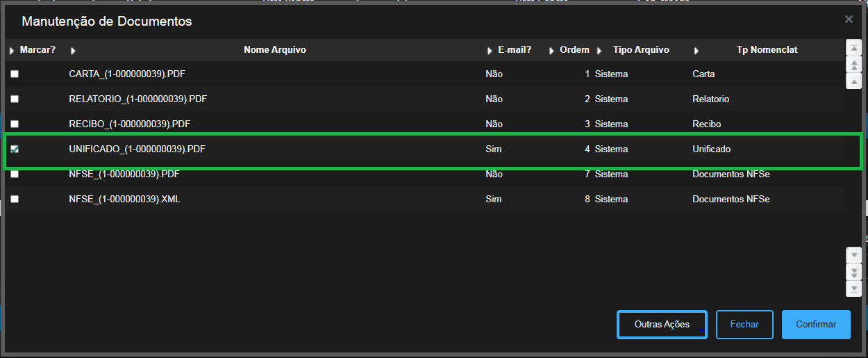868x358 pixels.
Task: Expand the Nome Arquivo column arrow
Action: [74, 51]
